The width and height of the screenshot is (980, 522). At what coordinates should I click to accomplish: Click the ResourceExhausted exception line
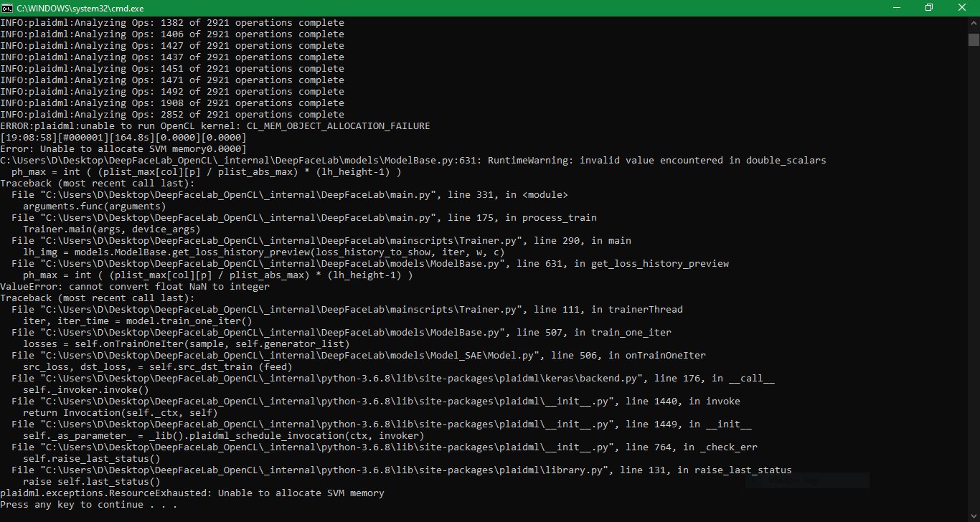[x=192, y=493]
